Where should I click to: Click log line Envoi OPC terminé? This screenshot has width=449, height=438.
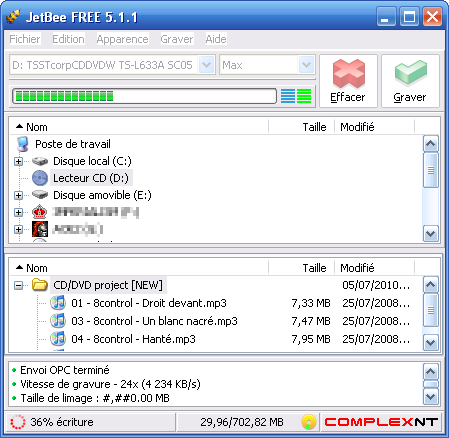(65, 370)
